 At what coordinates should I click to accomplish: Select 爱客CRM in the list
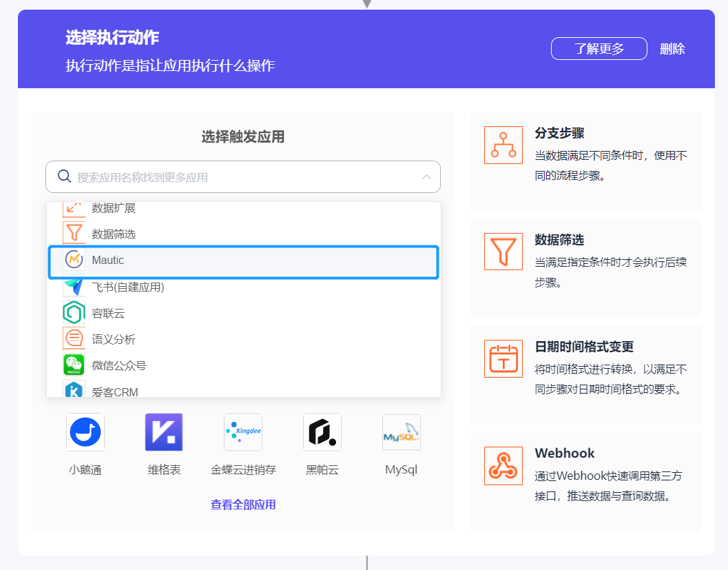point(243,390)
